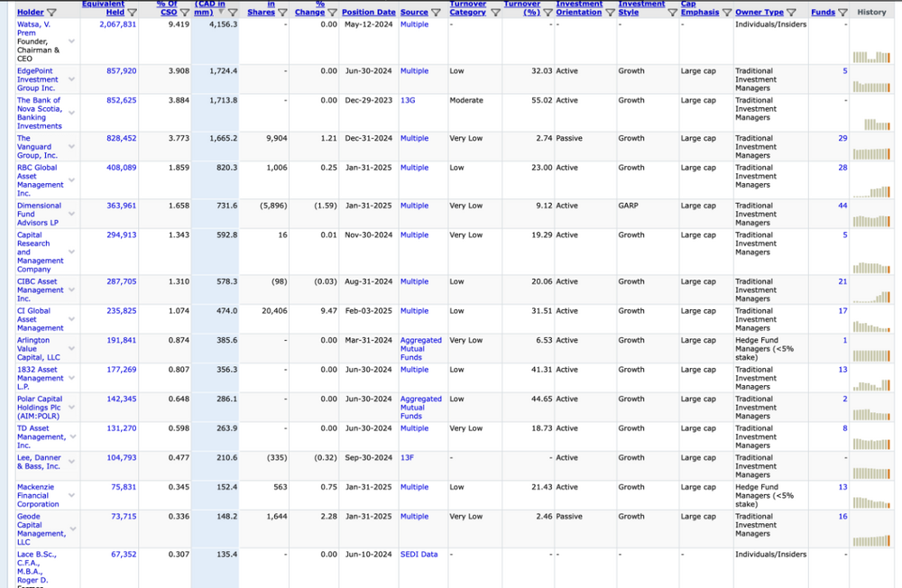This screenshot has width=902, height=588.
Task: View the history chart for RBC Global Asset Management
Action: (871, 191)
